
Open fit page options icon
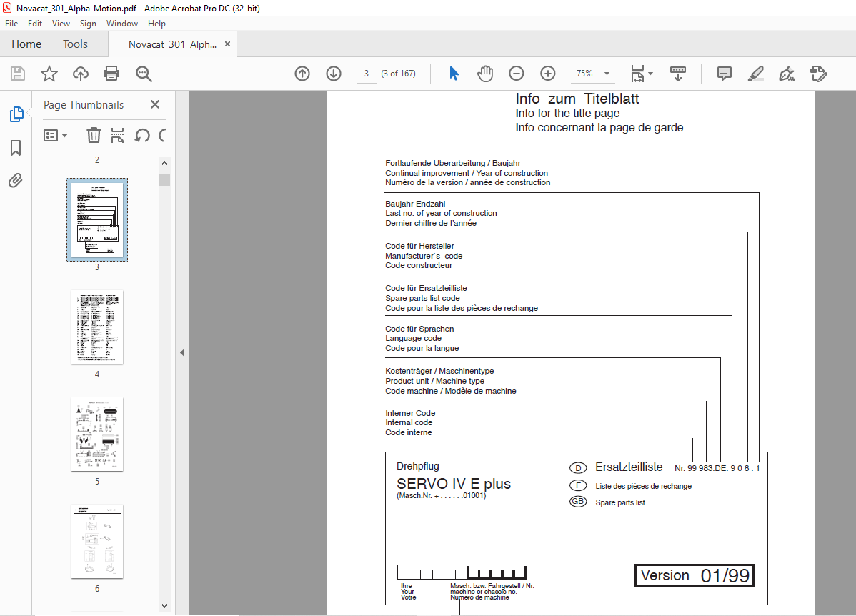click(x=637, y=73)
